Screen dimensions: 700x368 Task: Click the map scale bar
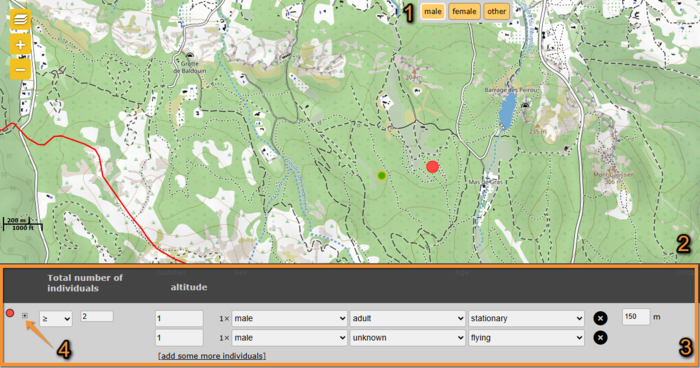point(23,224)
